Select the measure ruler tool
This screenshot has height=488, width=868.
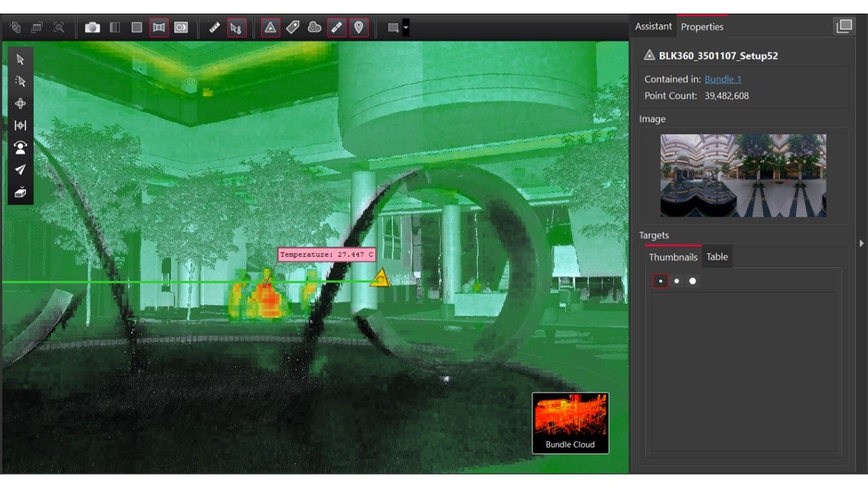click(x=214, y=27)
